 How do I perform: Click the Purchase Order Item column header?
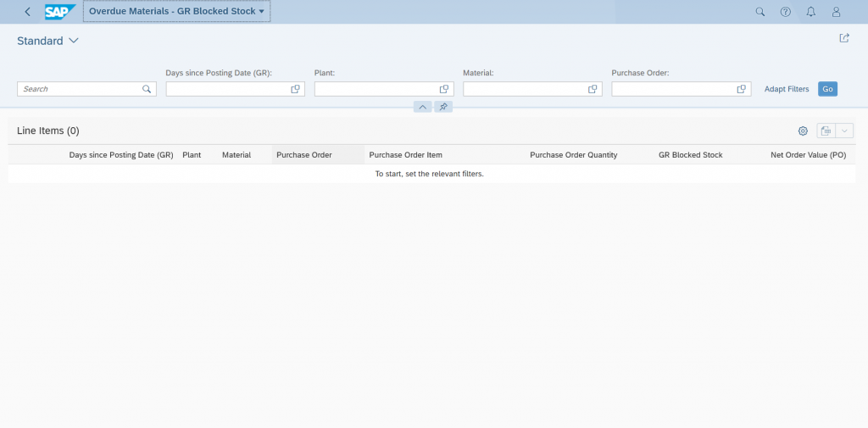click(x=406, y=155)
